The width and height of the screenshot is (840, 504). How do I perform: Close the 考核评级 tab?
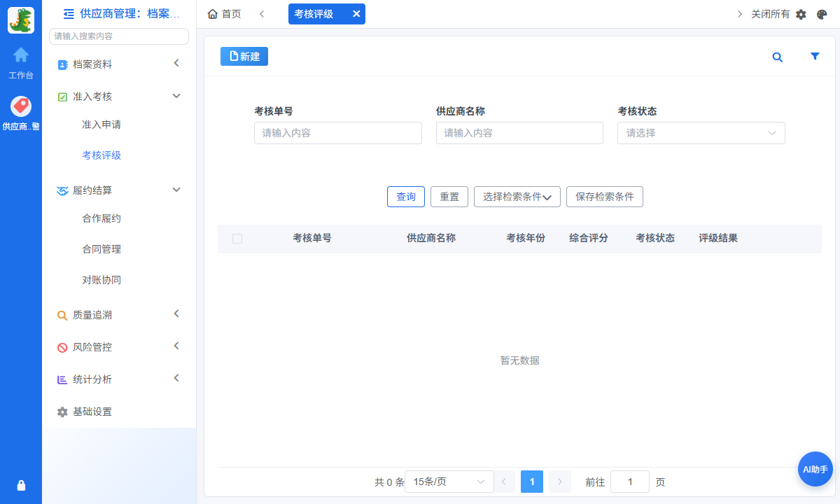tap(356, 14)
